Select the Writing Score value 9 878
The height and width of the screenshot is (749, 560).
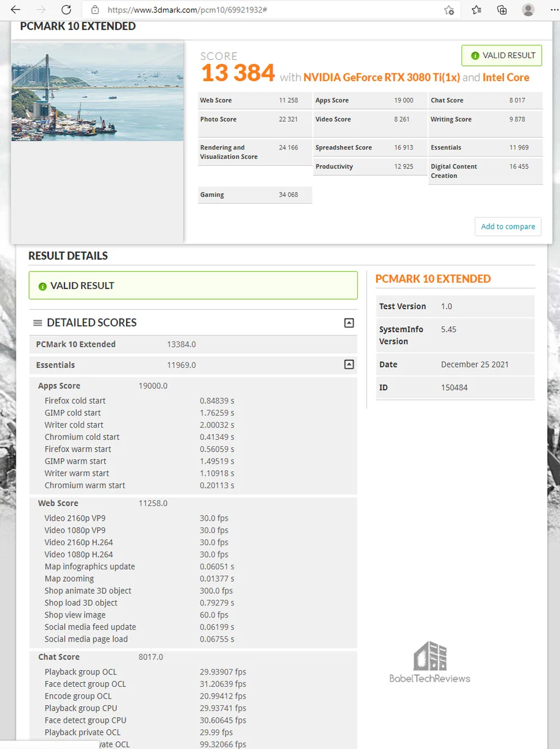517,119
